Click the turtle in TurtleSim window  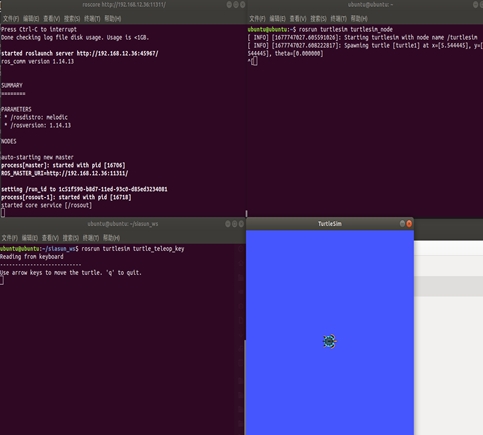329,341
